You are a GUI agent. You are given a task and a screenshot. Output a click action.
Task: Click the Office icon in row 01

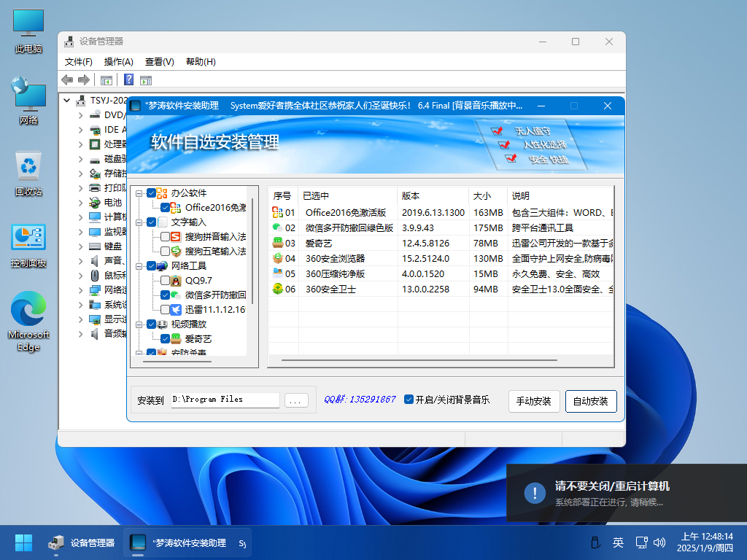click(277, 212)
